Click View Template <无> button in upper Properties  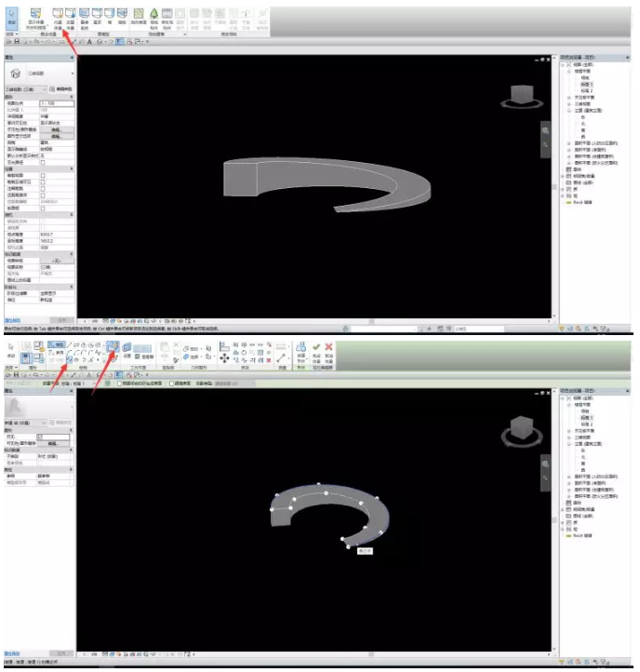56,261
